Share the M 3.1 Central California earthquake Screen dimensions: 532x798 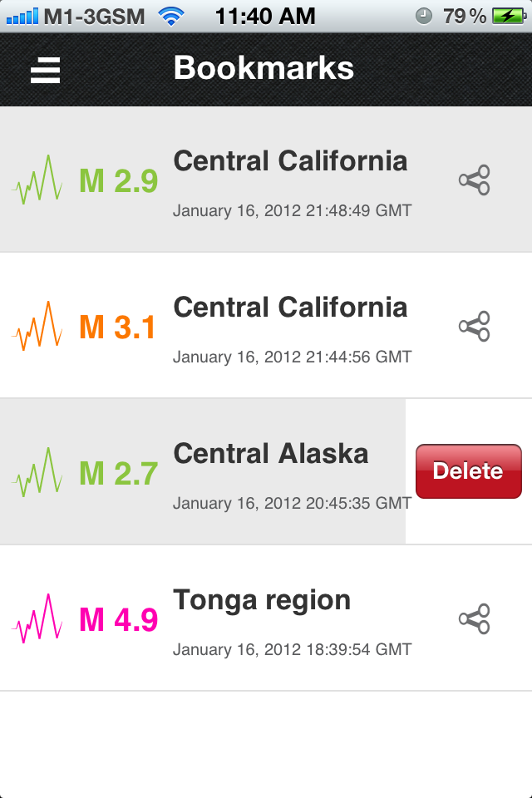point(475,326)
